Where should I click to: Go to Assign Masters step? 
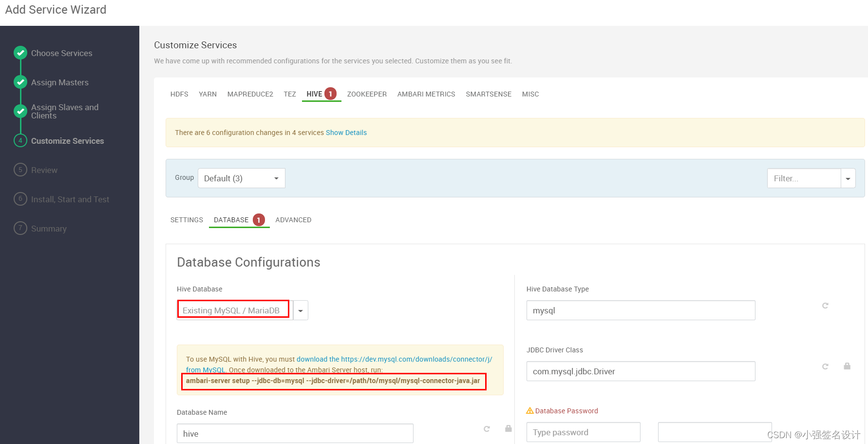tap(60, 82)
